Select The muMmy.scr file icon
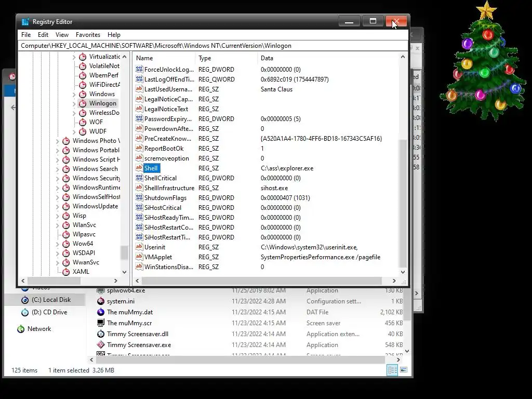The image size is (532, 399). pyautogui.click(x=101, y=323)
